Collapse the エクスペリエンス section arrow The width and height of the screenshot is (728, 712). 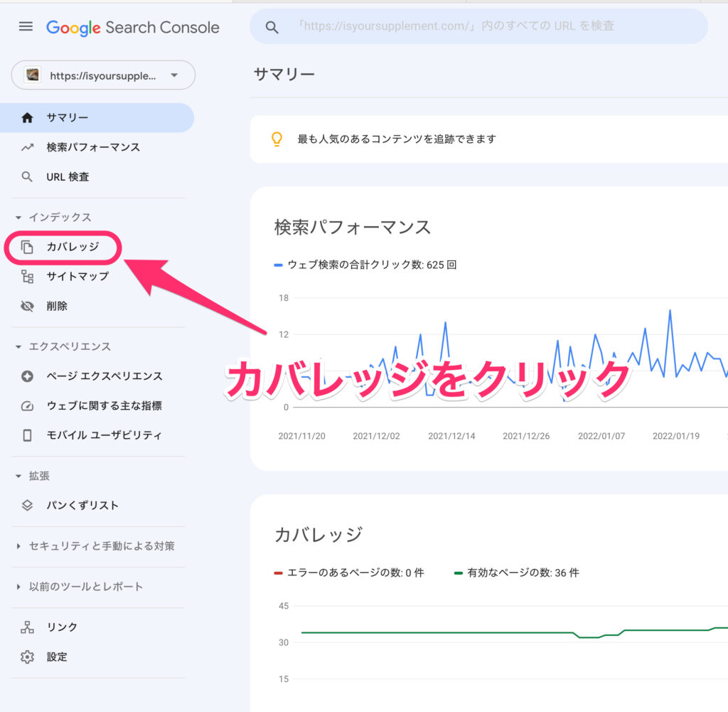click(18, 347)
